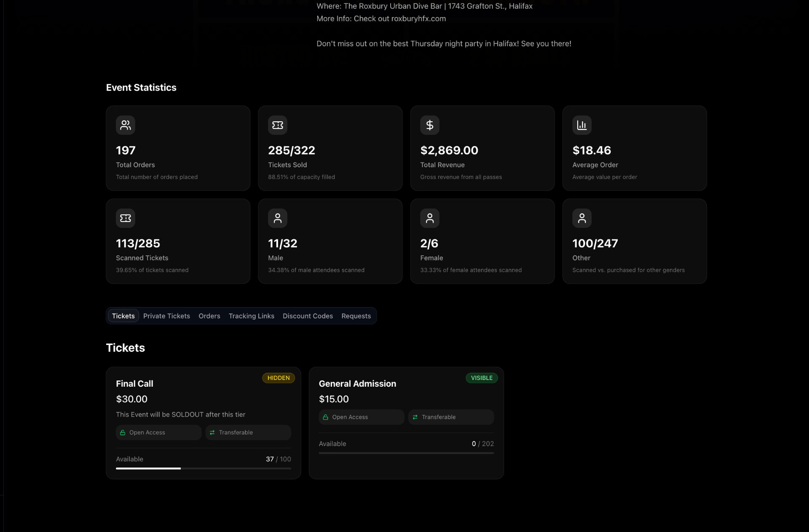Click the Female attendee person icon

click(429, 218)
